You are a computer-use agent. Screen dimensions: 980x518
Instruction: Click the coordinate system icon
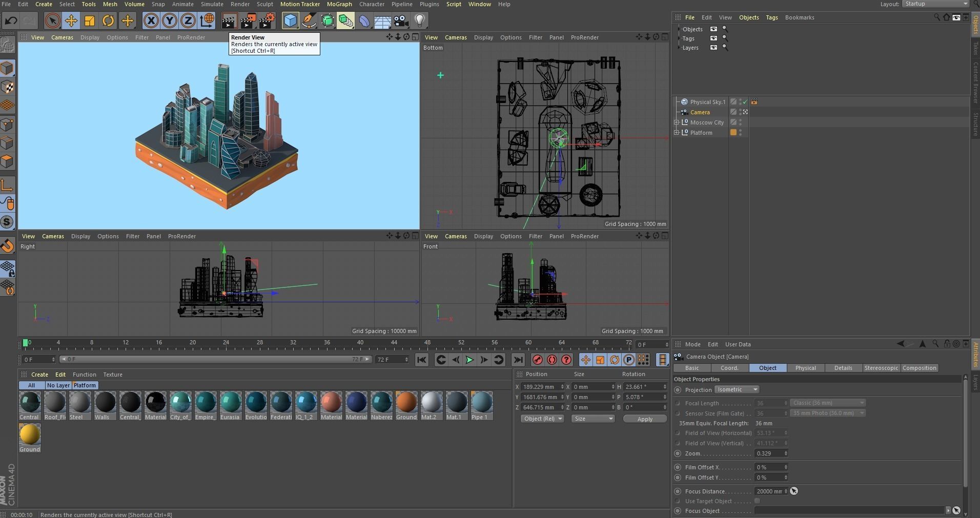[207, 20]
